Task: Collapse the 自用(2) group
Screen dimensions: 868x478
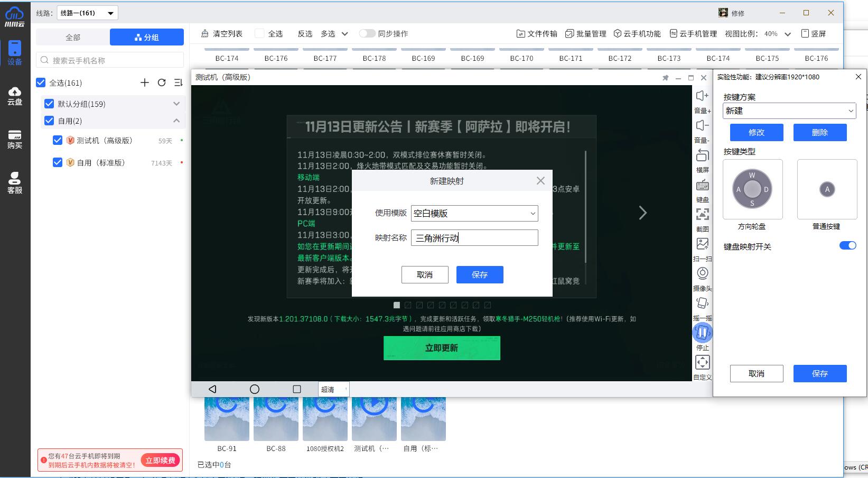Action: click(x=176, y=121)
